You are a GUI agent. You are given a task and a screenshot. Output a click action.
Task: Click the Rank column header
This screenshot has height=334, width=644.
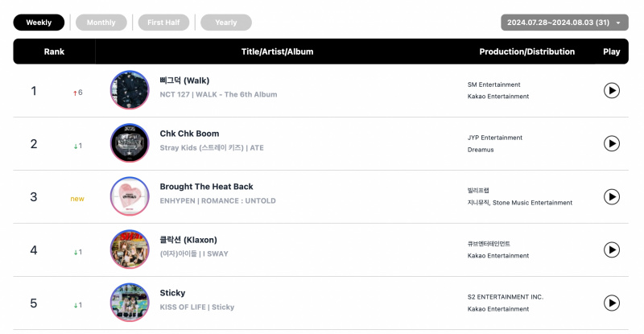(x=54, y=52)
